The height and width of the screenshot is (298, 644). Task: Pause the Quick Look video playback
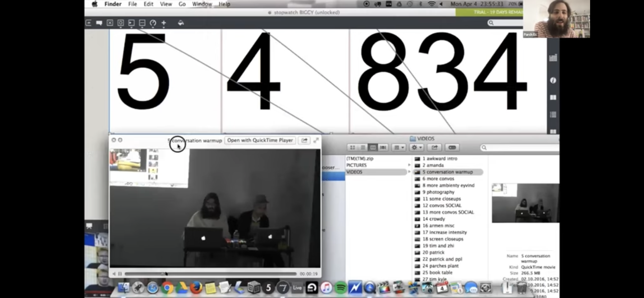point(120,274)
